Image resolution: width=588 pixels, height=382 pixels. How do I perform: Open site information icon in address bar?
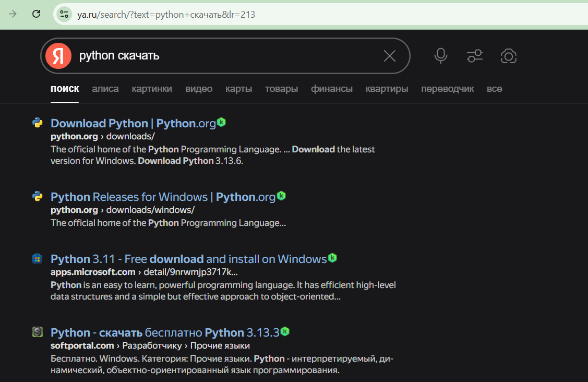(x=64, y=14)
